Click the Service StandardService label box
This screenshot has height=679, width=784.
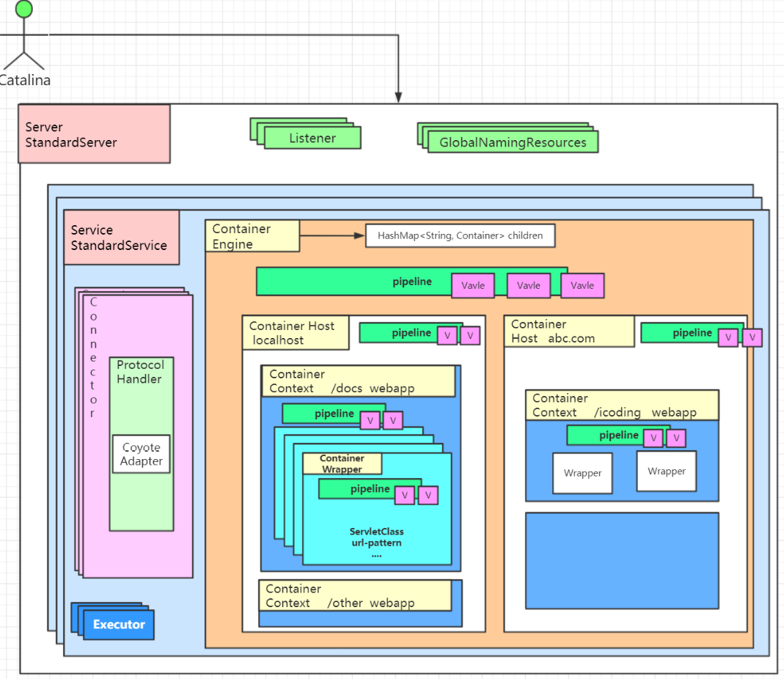[122, 238]
